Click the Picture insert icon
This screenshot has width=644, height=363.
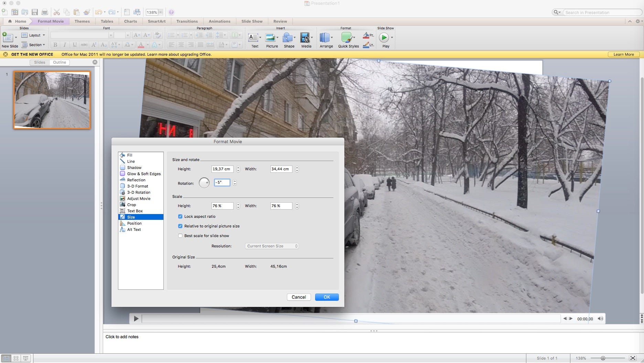270,37
